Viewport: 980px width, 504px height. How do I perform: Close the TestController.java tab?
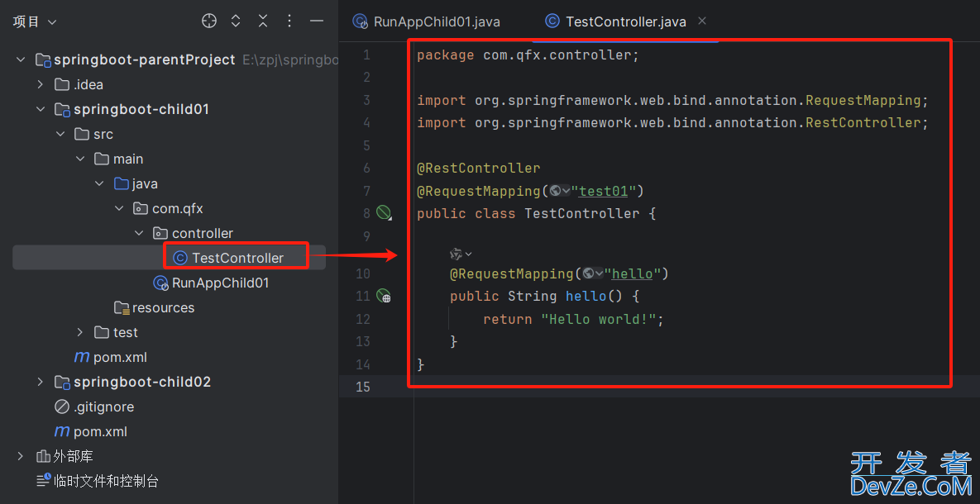pyautogui.click(x=702, y=21)
